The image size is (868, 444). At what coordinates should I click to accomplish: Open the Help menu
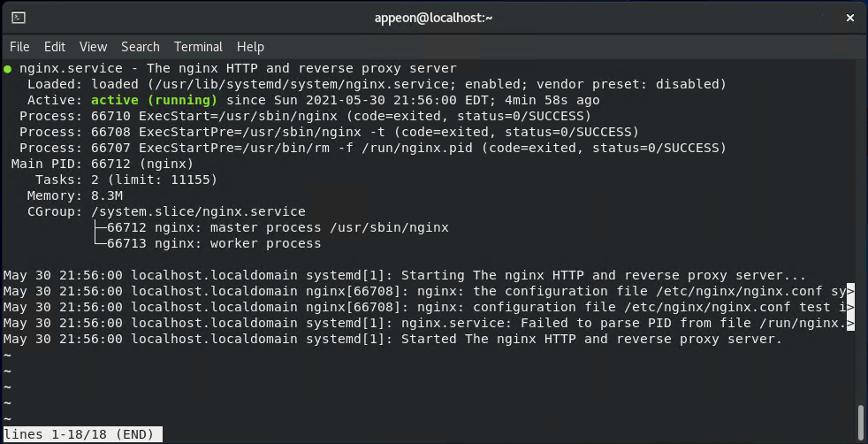250,47
